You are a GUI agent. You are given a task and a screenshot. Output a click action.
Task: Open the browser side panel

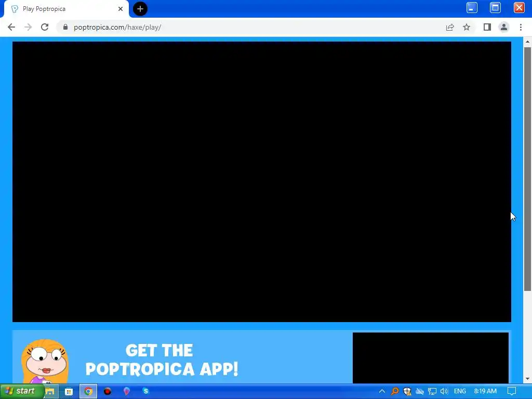(x=487, y=27)
